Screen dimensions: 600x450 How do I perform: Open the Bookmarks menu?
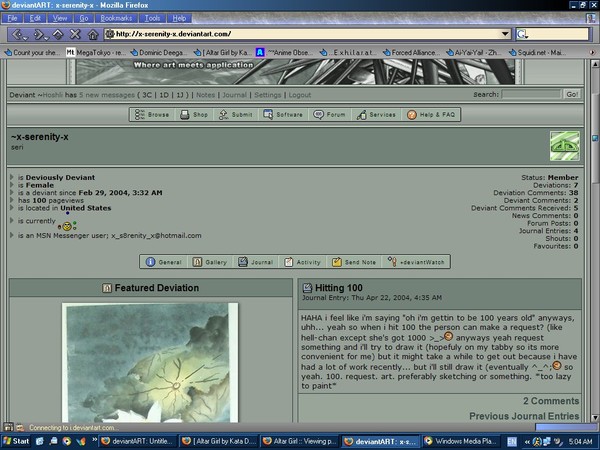pyautogui.click(x=116, y=18)
